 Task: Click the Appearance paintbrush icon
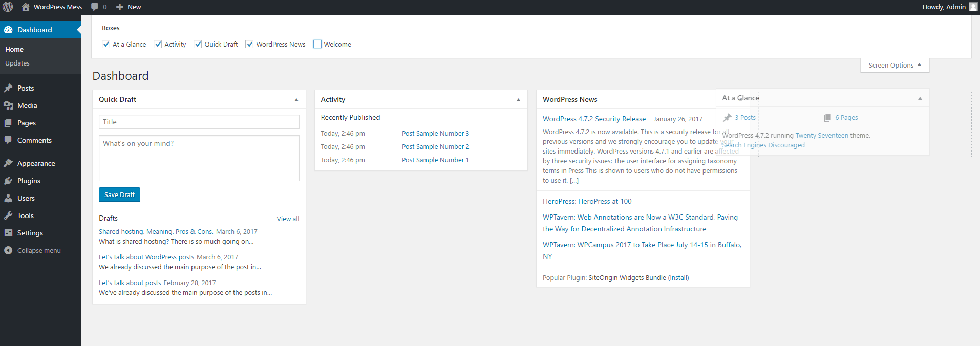click(x=8, y=163)
